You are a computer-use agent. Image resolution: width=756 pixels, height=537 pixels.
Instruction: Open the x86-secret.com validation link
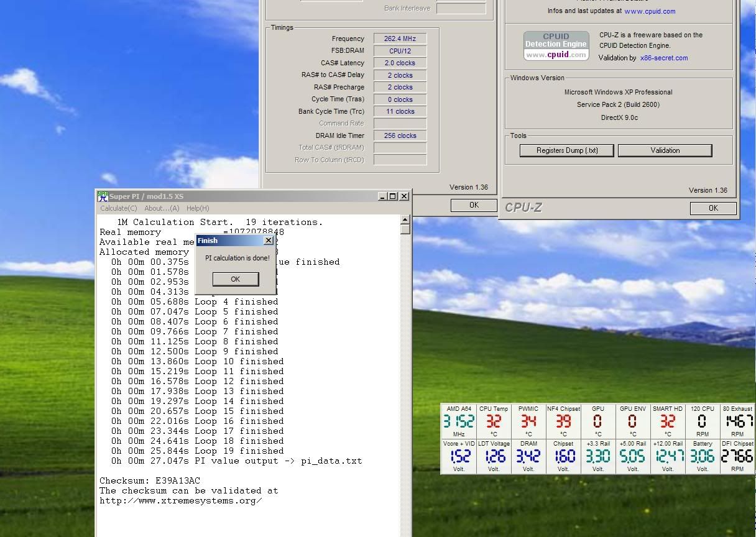point(664,58)
